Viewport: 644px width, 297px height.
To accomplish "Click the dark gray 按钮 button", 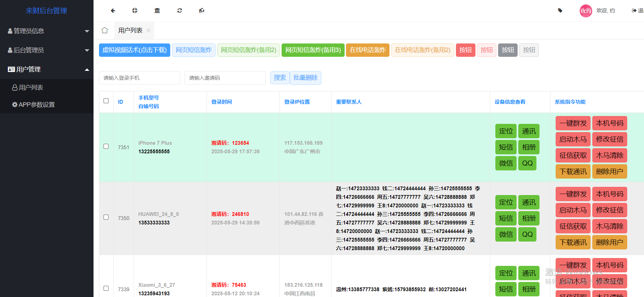I will (508, 50).
